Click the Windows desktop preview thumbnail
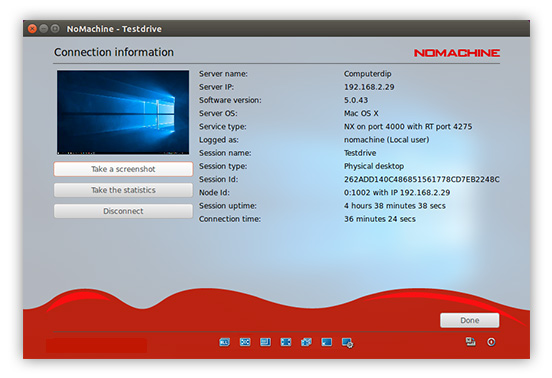The height and width of the screenshot is (378, 552). [123, 112]
